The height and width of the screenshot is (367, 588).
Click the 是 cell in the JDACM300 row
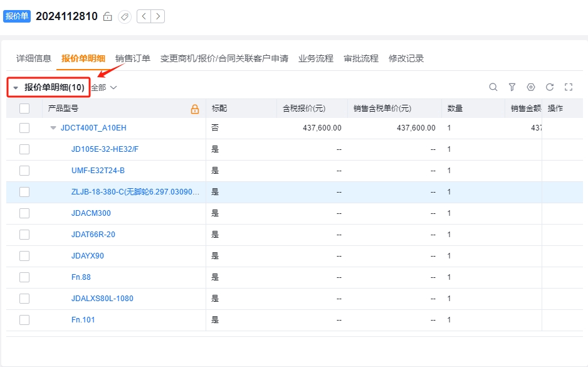pos(215,213)
